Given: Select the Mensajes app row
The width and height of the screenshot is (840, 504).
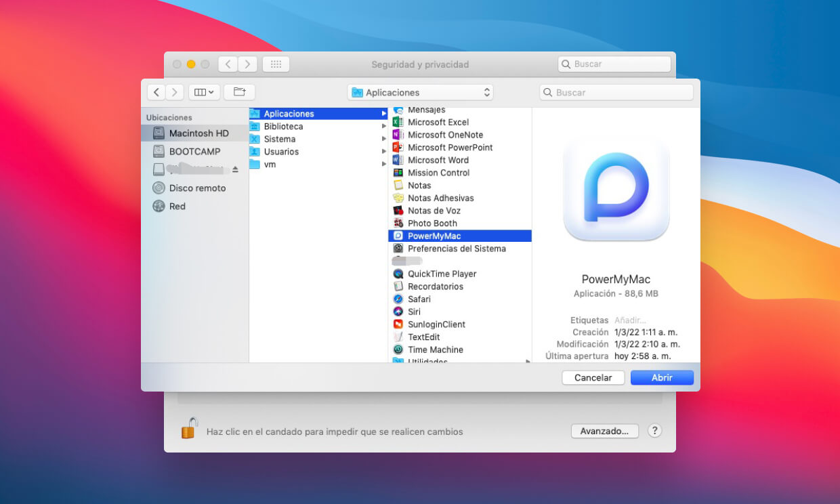Looking at the screenshot, I should tap(460, 110).
